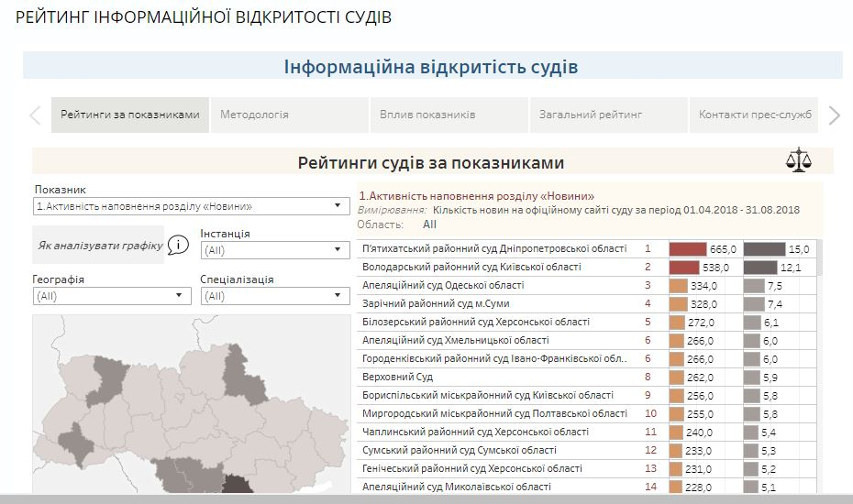The height and width of the screenshot is (504, 853).
Task: Expand the 'Інстанція' filter dropdown
Action: click(274, 250)
